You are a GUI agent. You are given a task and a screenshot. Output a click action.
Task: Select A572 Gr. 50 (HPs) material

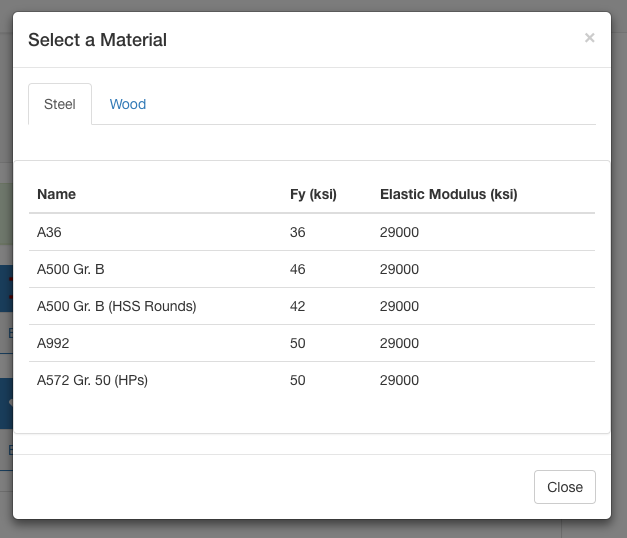pyautogui.click(x=92, y=380)
